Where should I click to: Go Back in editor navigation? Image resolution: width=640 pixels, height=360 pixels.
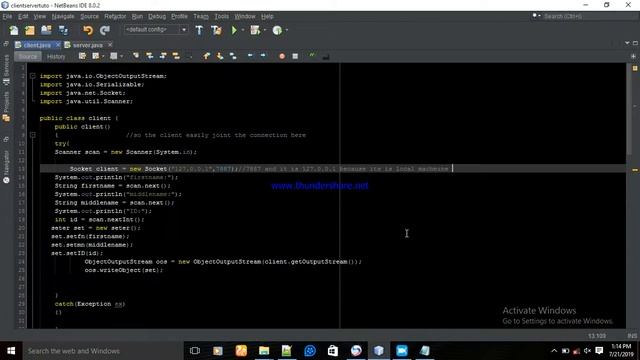click(96, 56)
